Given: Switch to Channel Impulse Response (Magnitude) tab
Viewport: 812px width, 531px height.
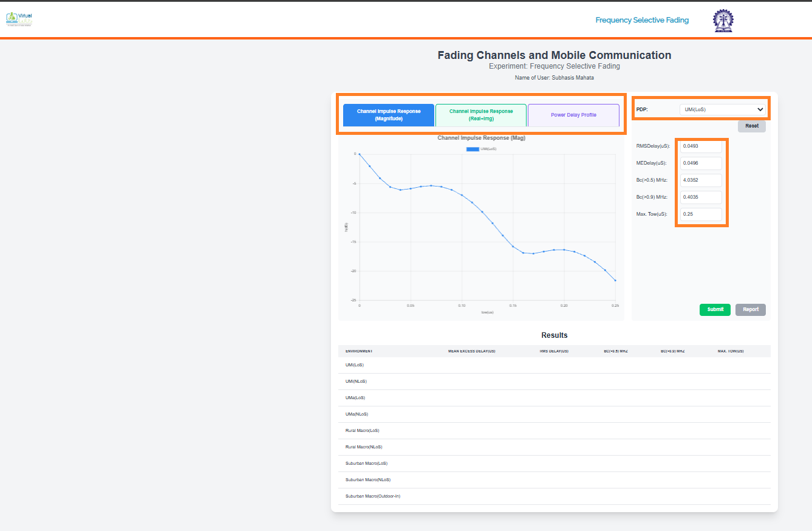Looking at the screenshot, I should pos(389,115).
